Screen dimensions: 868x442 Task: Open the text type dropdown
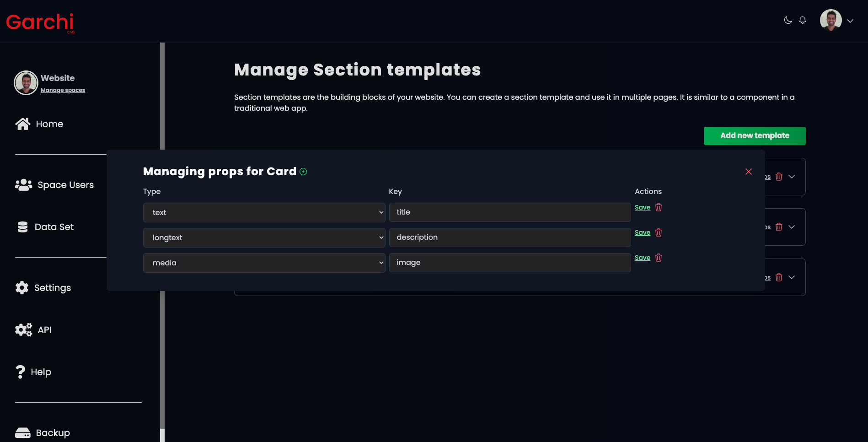pyautogui.click(x=264, y=212)
